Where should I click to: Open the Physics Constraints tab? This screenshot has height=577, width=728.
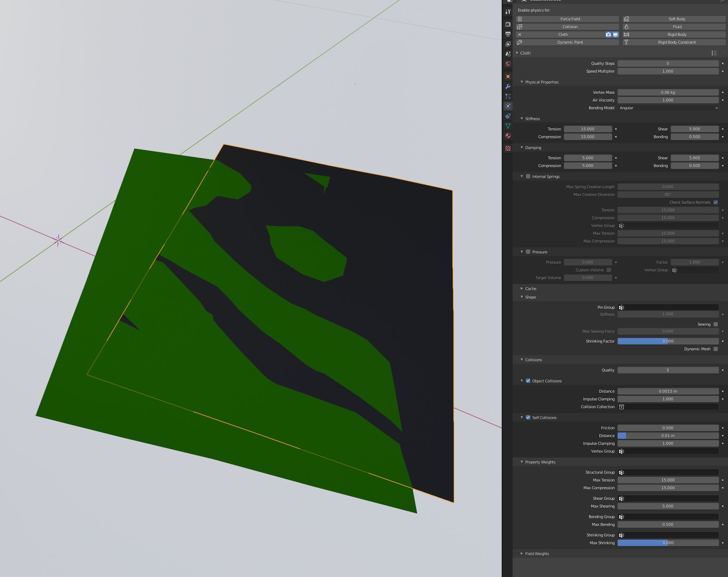(x=508, y=116)
